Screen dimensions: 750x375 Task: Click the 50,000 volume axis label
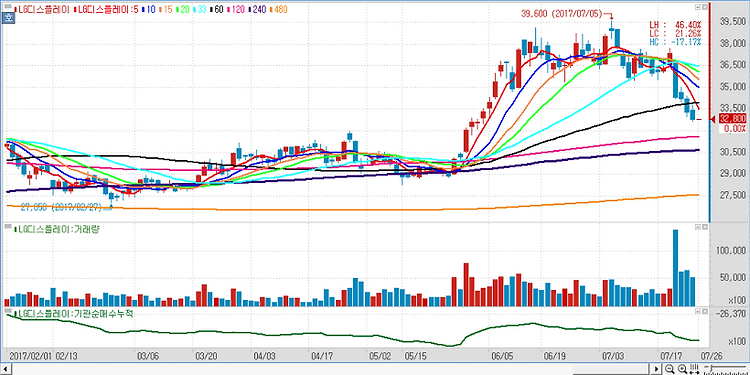(x=732, y=278)
